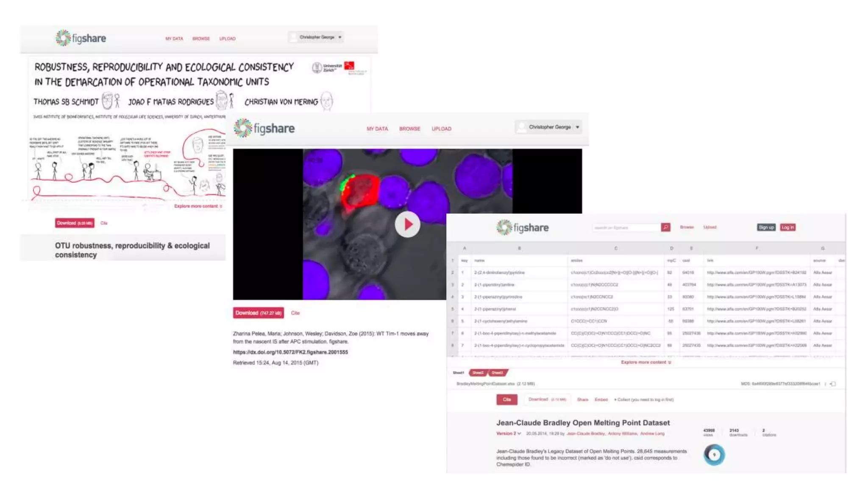Open BROWSE menu above the video
The height and width of the screenshot is (488, 868).
point(409,129)
